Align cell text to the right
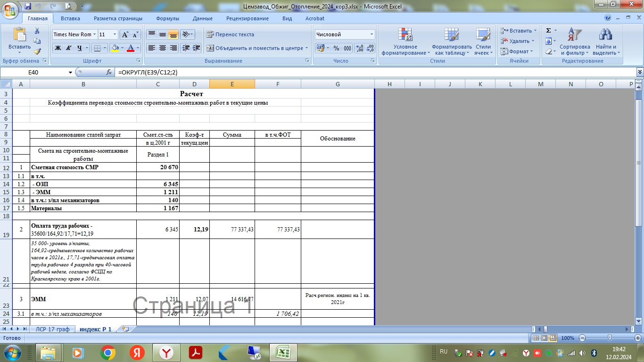Screen dimensions: 644x362 (x=173, y=48)
